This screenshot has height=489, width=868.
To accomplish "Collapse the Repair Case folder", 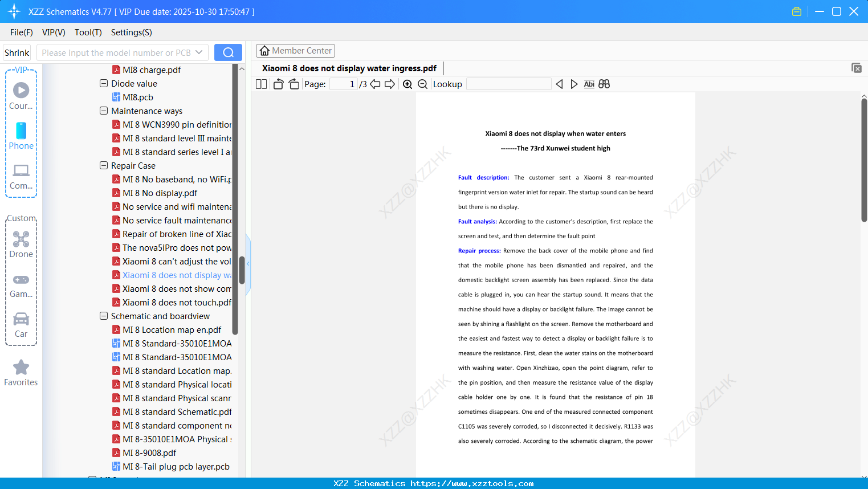I will coord(104,165).
